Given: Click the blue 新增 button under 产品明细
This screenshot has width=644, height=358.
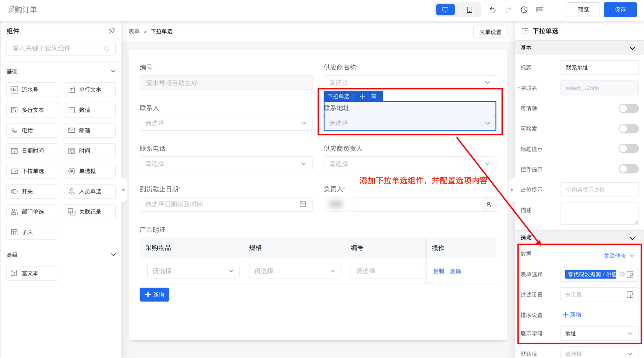Looking at the screenshot, I should point(154,295).
